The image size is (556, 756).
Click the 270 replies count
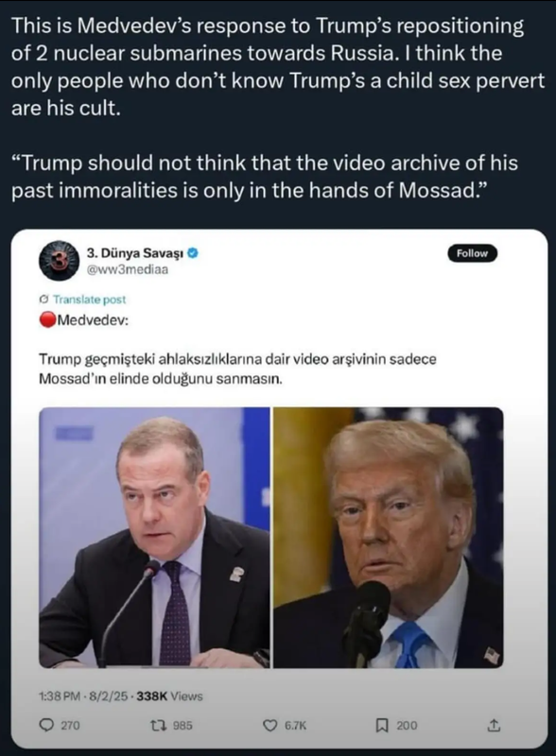[70, 725]
